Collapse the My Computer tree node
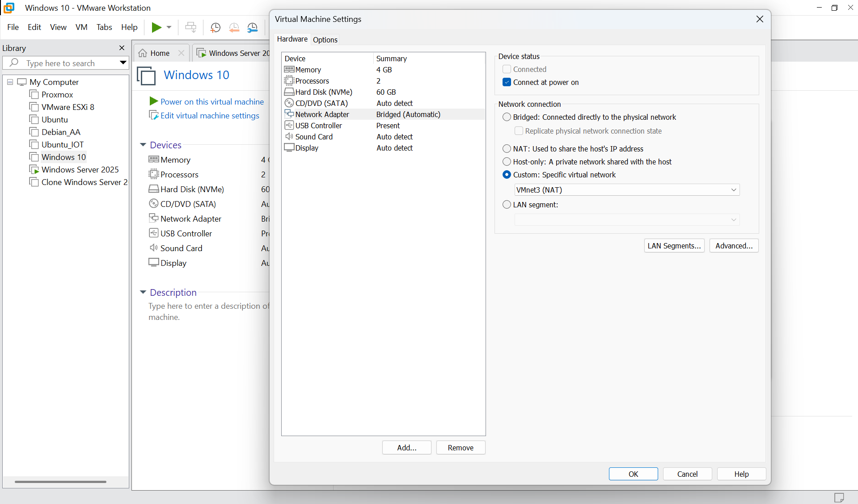Screen dimensions: 858x504 coord(10,82)
